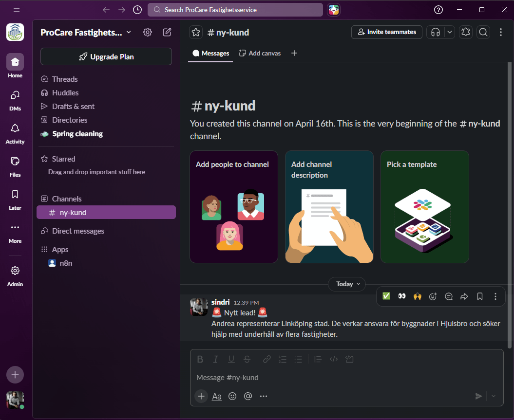The width and height of the screenshot is (514, 420).
Task: Open Find another reaction picker
Action: click(433, 296)
